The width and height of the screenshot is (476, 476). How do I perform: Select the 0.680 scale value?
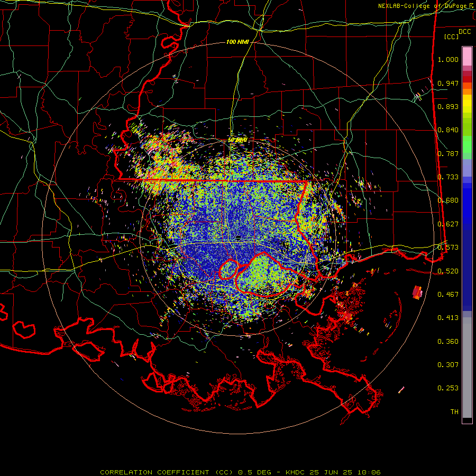[x=448, y=200]
